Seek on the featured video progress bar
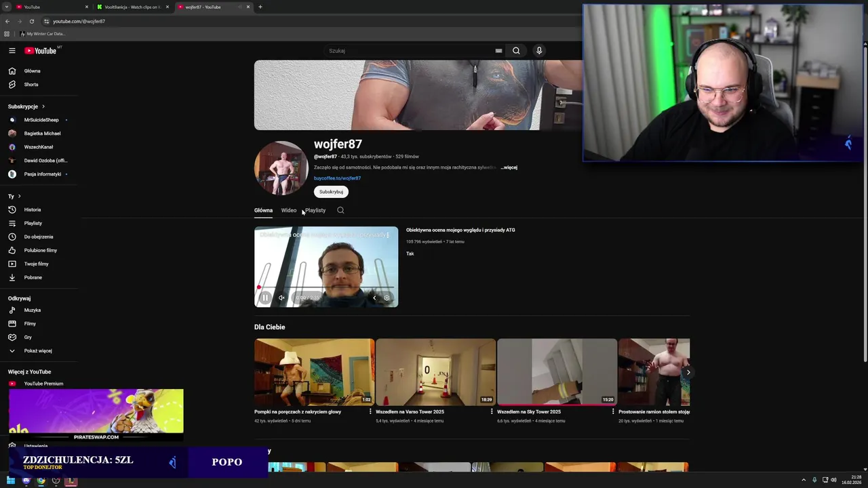This screenshot has height=488, width=868. [326, 287]
